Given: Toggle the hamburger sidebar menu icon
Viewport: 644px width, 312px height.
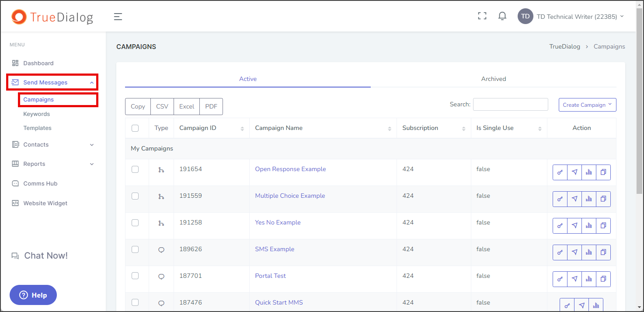Looking at the screenshot, I should (x=118, y=17).
